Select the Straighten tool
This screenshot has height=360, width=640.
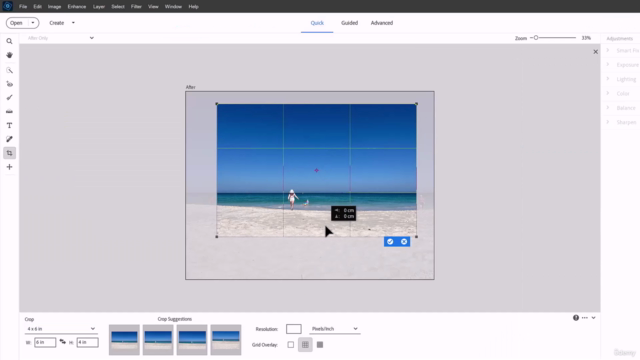click(9, 111)
